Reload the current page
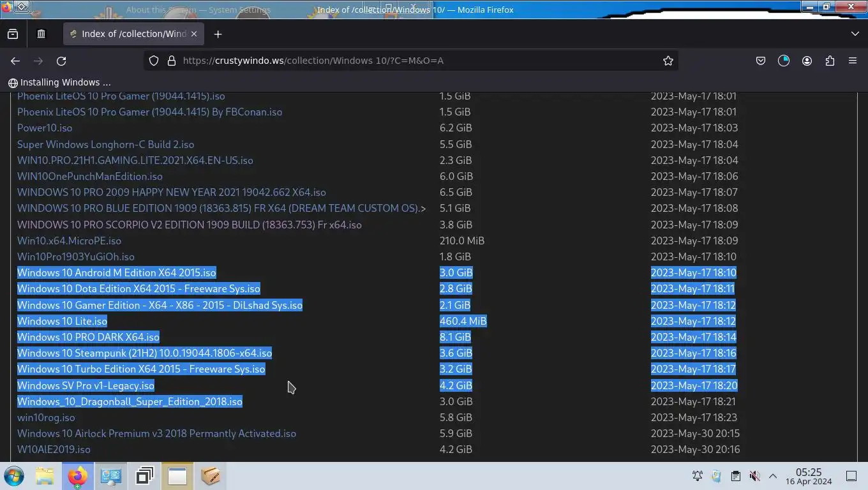Image resolution: width=868 pixels, height=490 pixels. point(61,61)
